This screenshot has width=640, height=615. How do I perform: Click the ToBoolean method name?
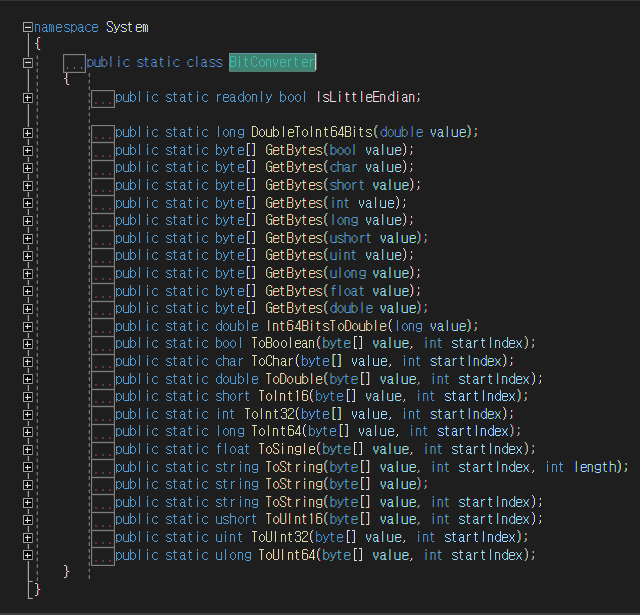tap(283, 343)
